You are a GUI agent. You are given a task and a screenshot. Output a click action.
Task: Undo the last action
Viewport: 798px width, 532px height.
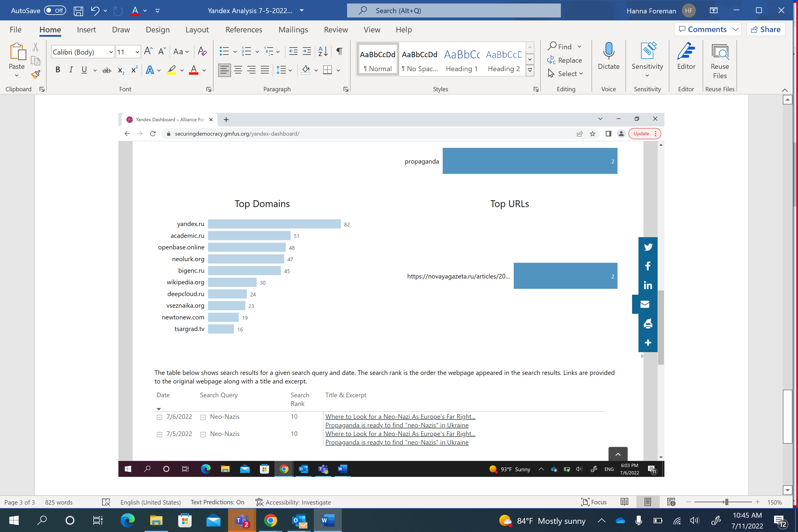[95, 11]
